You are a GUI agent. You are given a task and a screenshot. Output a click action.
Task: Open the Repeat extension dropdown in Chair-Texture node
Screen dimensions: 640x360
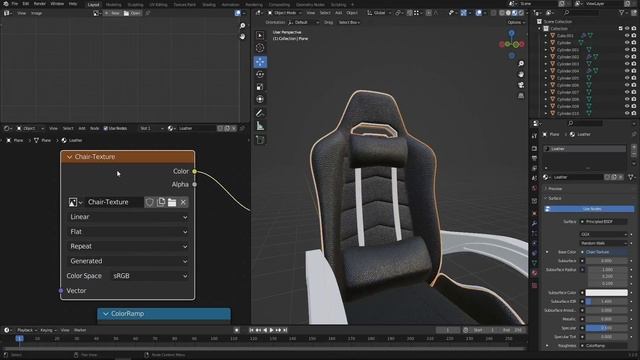point(128,246)
